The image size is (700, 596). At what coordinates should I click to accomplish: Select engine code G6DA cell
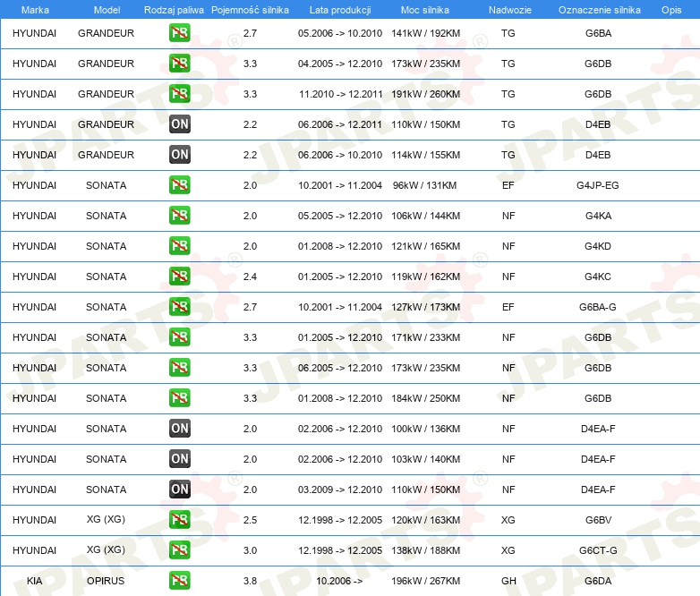(x=598, y=581)
